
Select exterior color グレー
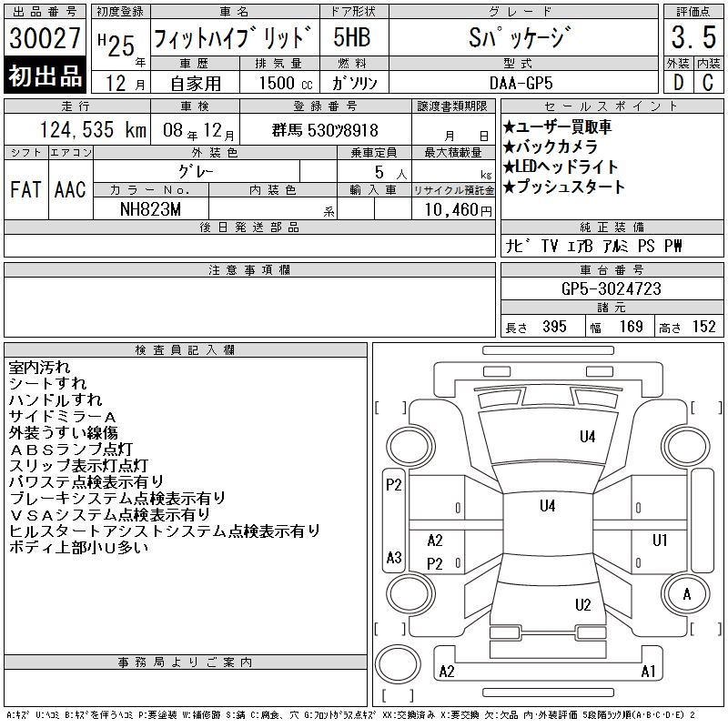coord(196,171)
